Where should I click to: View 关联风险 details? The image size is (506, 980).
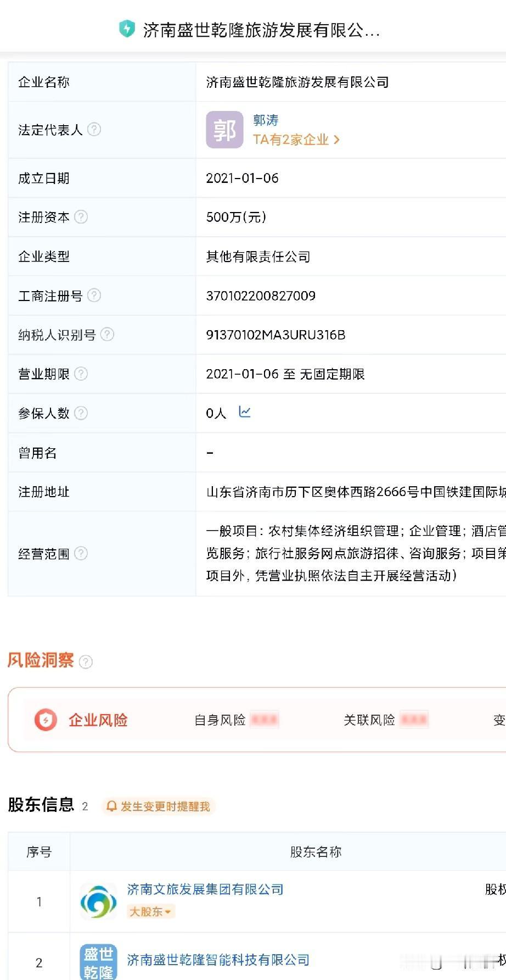[x=386, y=720]
